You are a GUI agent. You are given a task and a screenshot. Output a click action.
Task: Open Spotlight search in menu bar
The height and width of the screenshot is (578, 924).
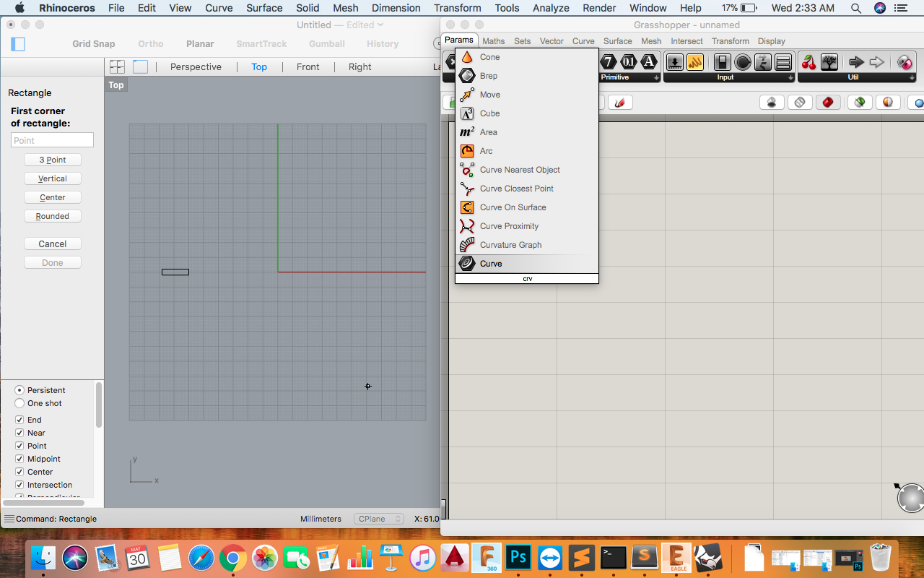pyautogui.click(x=855, y=8)
